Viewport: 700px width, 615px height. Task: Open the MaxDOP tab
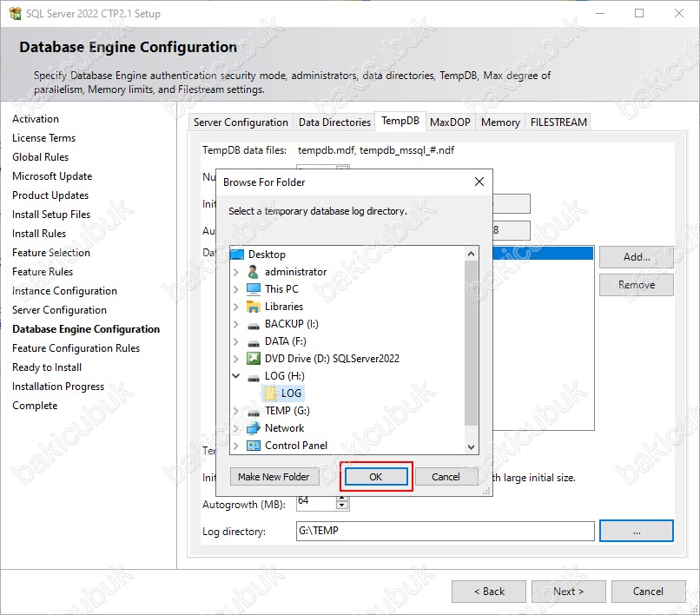(x=450, y=122)
